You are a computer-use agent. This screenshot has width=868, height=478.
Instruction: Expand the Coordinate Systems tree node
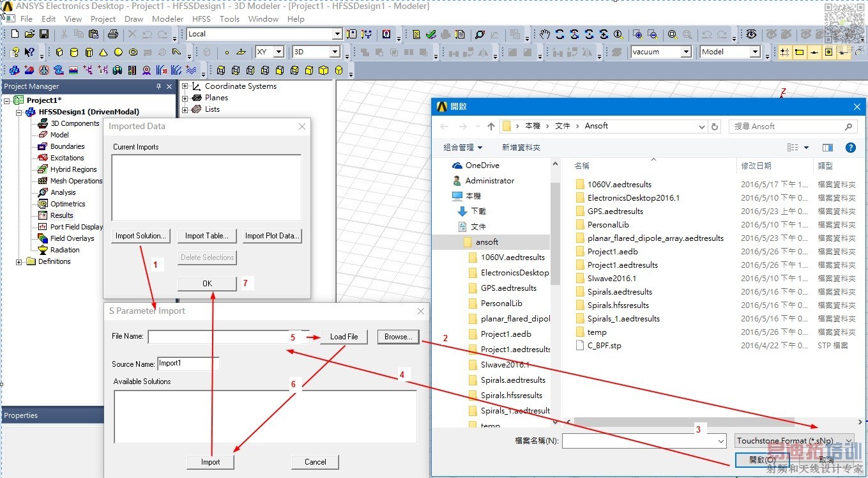click(x=185, y=86)
